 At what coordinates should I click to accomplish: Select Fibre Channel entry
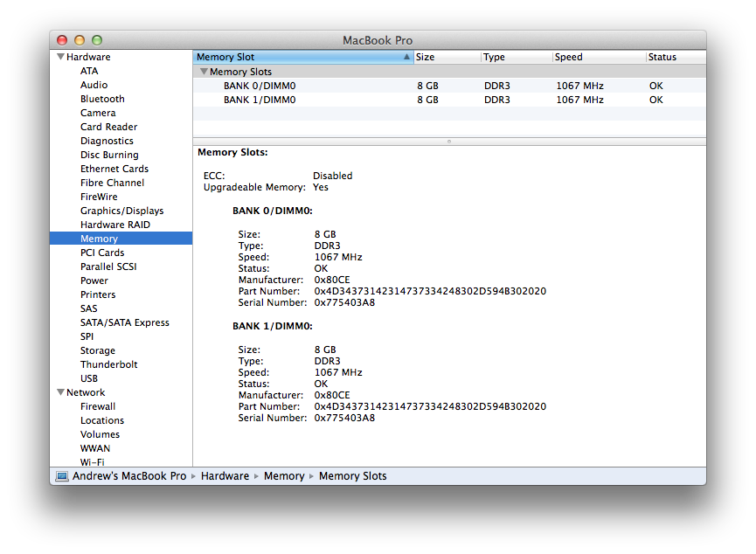[113, 183]
